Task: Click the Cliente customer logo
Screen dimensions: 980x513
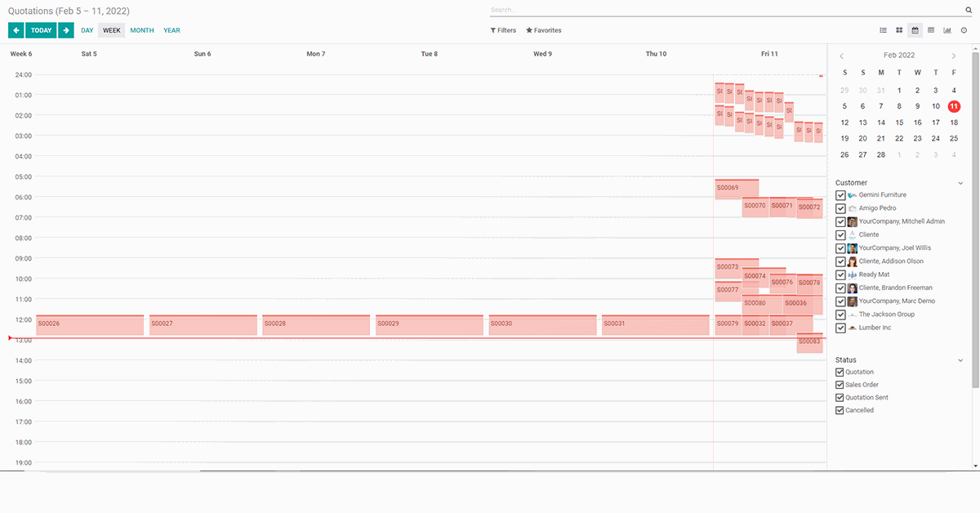Action: [x=852, y=234]
